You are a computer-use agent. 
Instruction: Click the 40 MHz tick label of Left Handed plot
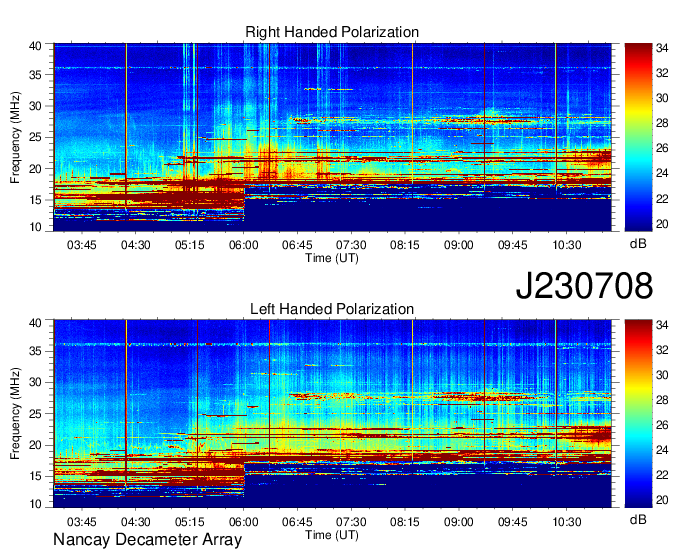[x=35, y=323]
